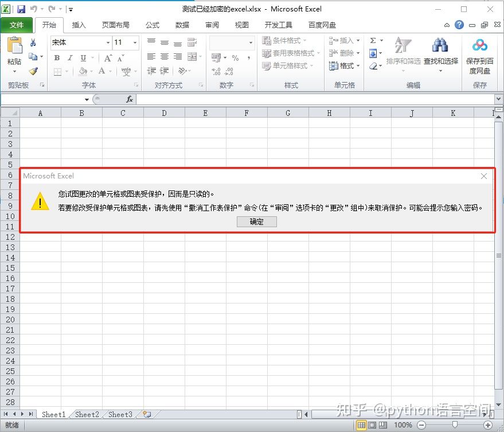
Task: Toggle align text left
Action: point(151,57)
